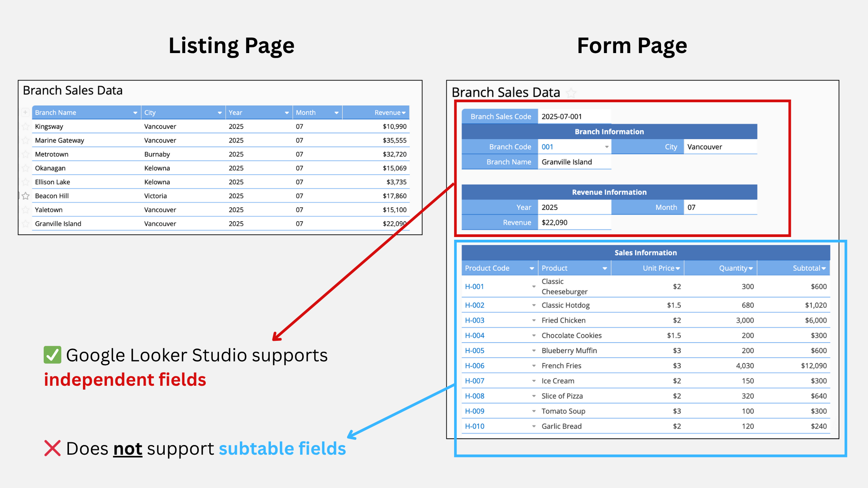This screenshot has height=488, width=868.
Task: Open the Year column dropdown arrow
Action: (287, 113)
